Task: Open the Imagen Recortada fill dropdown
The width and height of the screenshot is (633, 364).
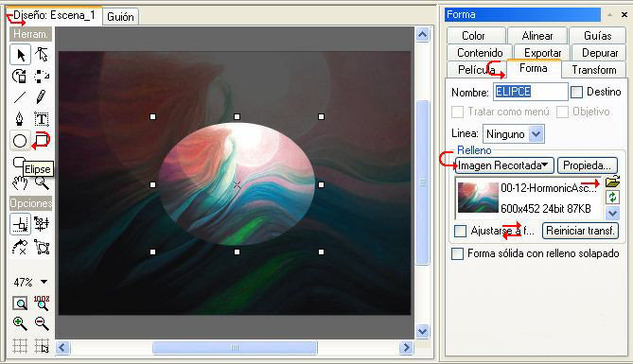Action: [504, 165]
